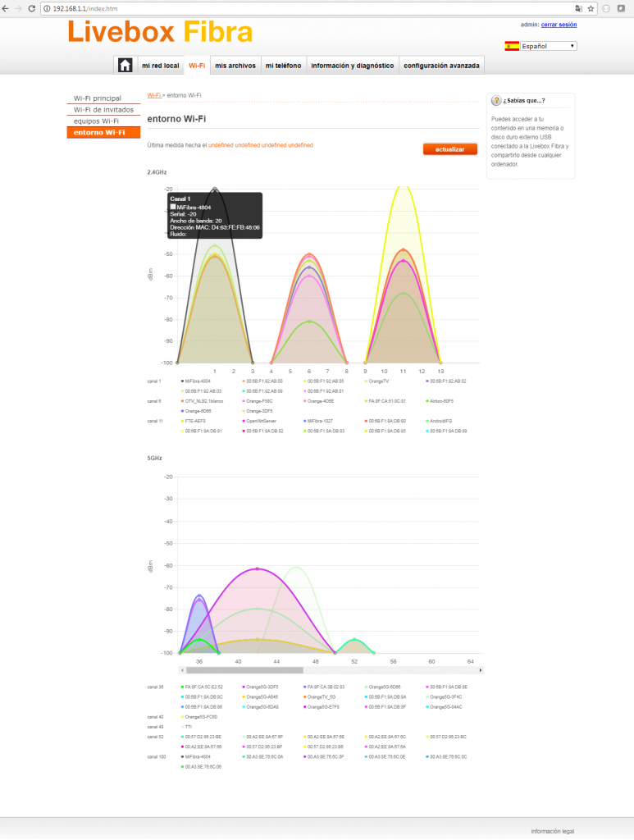Click the 5GHz chart scrollbar left arrow
634x840 pixels.
[182, 670]
